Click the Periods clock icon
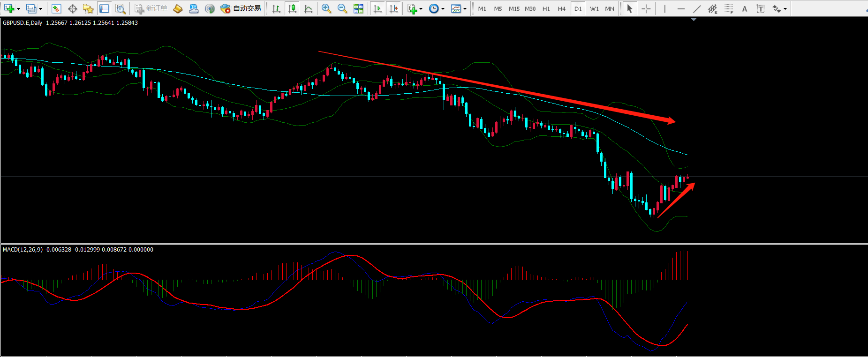868x357 pixels. coord(434,8)
